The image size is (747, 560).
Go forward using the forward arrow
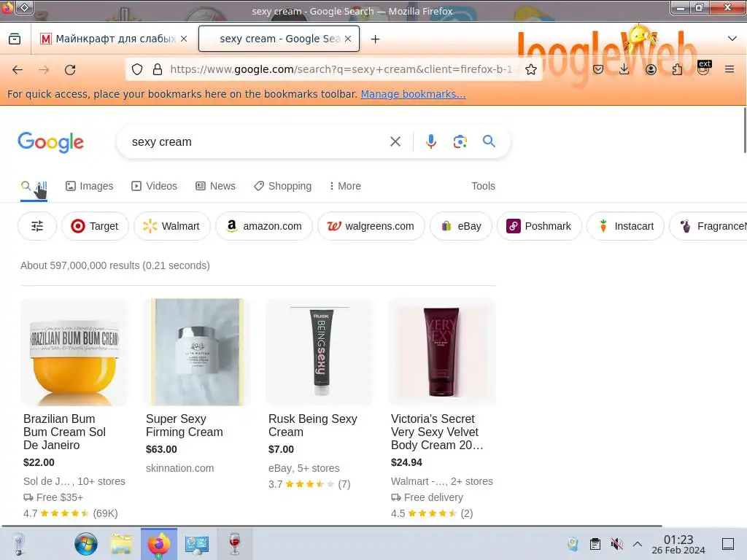[44, 70]
